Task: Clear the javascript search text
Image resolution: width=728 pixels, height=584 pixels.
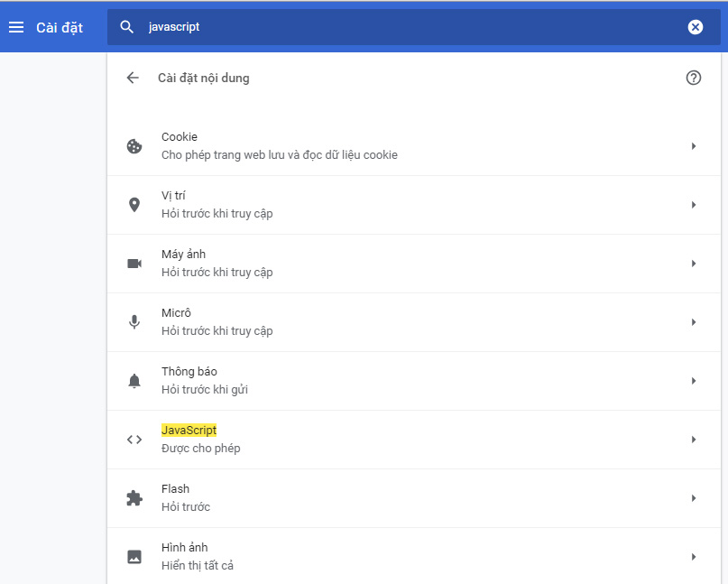Action: pos(695,27)
